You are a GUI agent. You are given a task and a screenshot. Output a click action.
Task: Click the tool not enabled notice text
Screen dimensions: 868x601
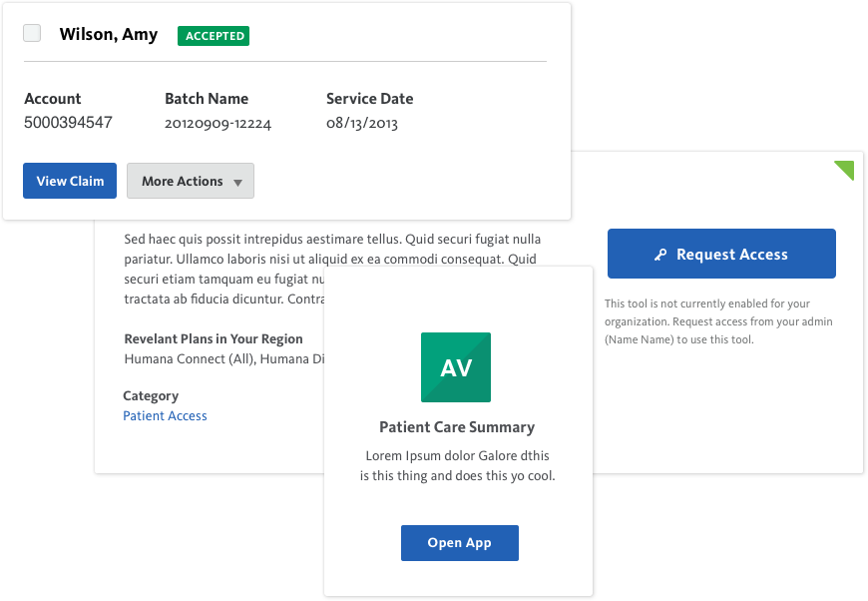pyautogui.click(x=718, y=321)
